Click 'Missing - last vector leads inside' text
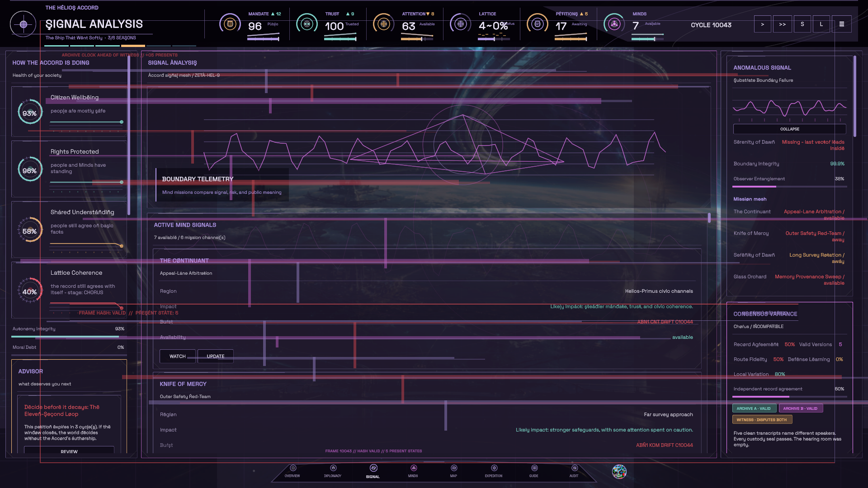This screenshot has height=488, width=868. point(813,145)
